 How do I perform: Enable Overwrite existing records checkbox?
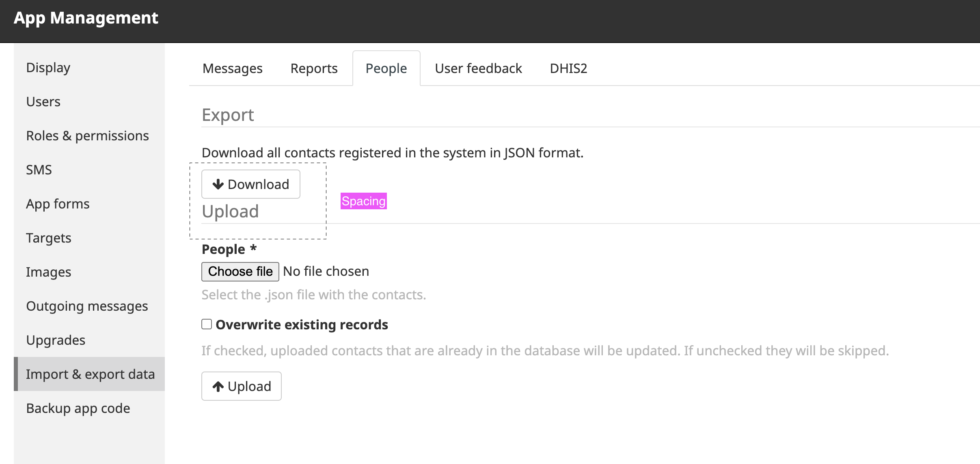pyautogui.click(x=207, y=324)
